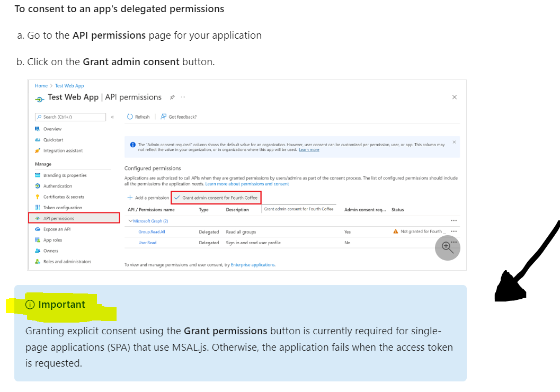Click the Read all groups description
Screen dimensions: 560x392
pos(241,231)
